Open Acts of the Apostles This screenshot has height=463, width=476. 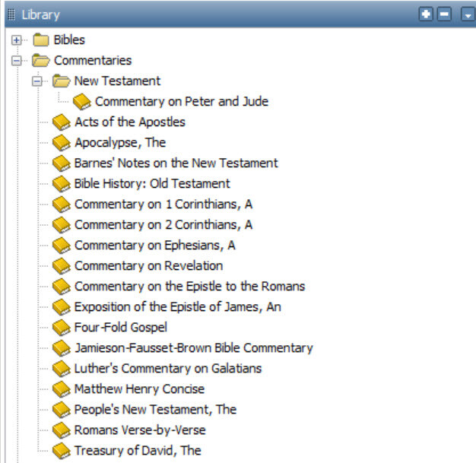click(x=130, y=122)
